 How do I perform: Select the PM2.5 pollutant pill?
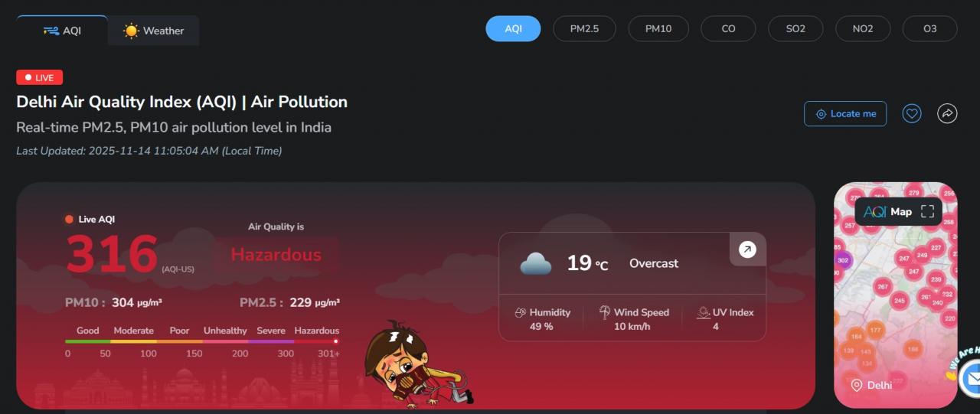tap(584, 29)
